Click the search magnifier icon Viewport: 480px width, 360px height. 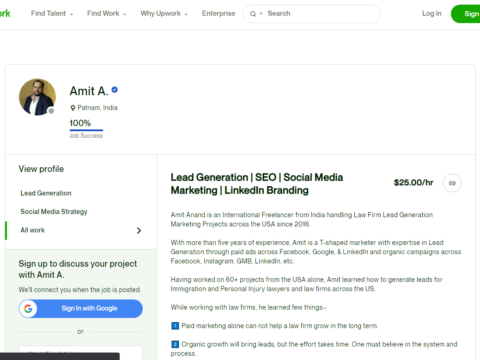[x=253, y=14]
